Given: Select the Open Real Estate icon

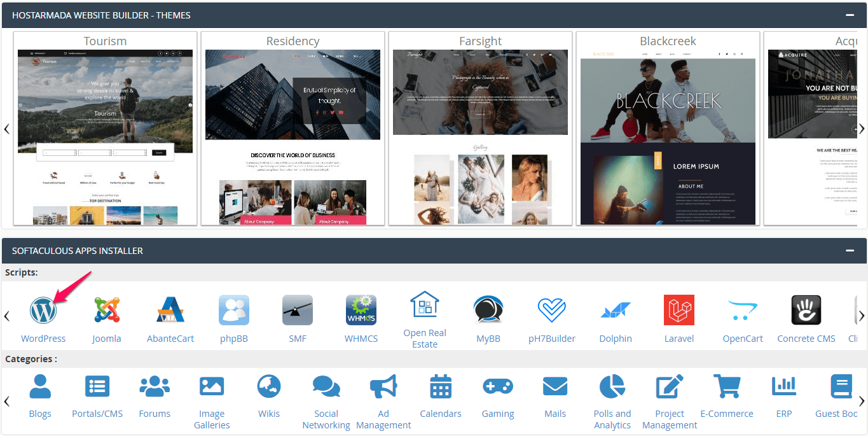Looking at the screenshot, I should pyautogui.click(x=425, y=304).
